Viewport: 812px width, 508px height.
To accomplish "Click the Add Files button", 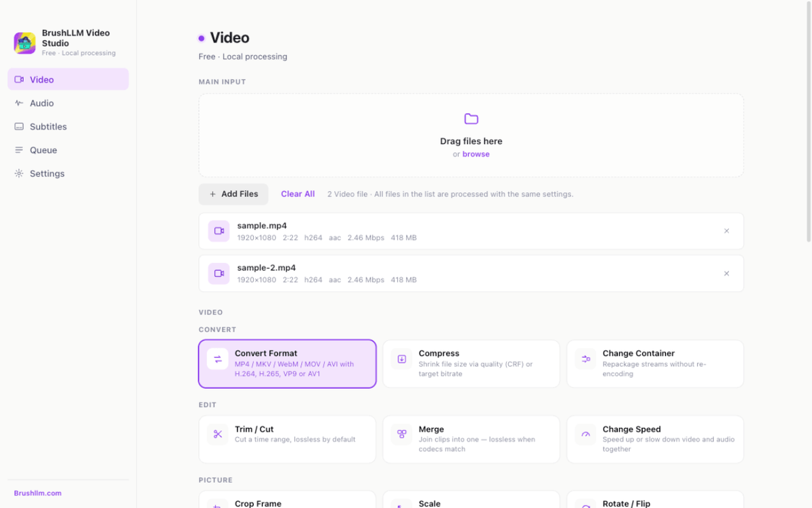I will pyautogui.click(x=233, y=194).
